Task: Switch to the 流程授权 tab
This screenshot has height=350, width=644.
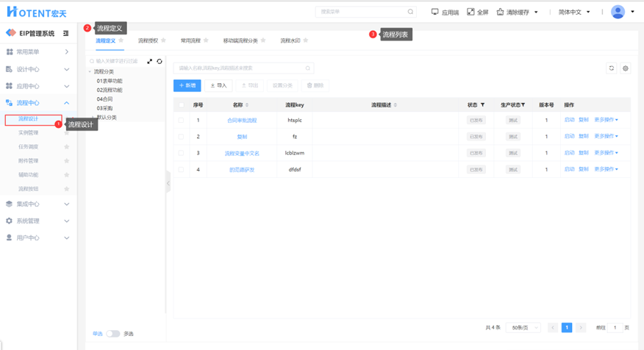Action: 148,40
